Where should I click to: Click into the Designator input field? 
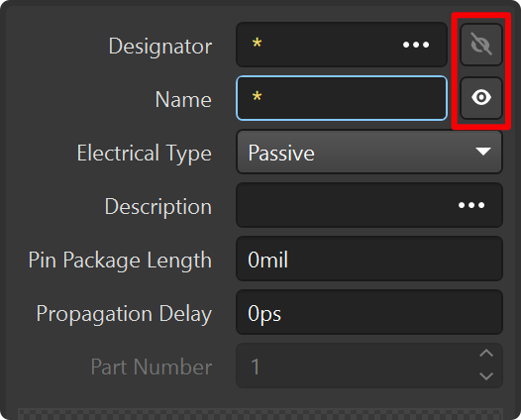[342, 45]
